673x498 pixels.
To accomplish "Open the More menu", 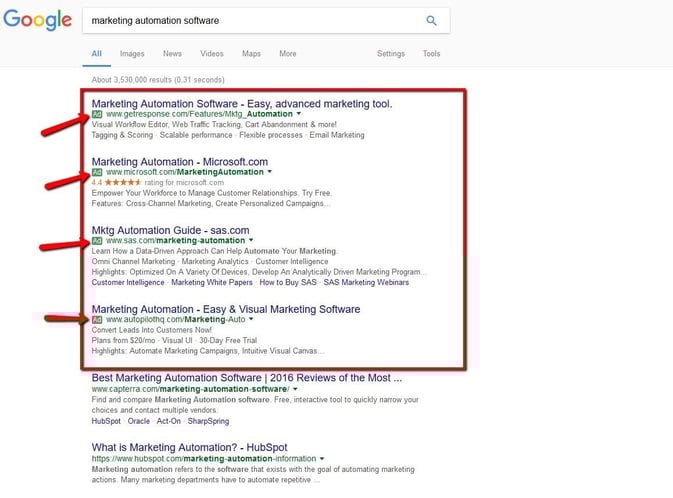I will click(288, 54).
